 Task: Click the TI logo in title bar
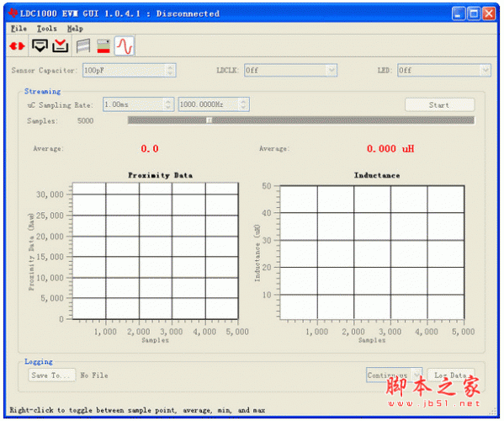click(13, 13)
